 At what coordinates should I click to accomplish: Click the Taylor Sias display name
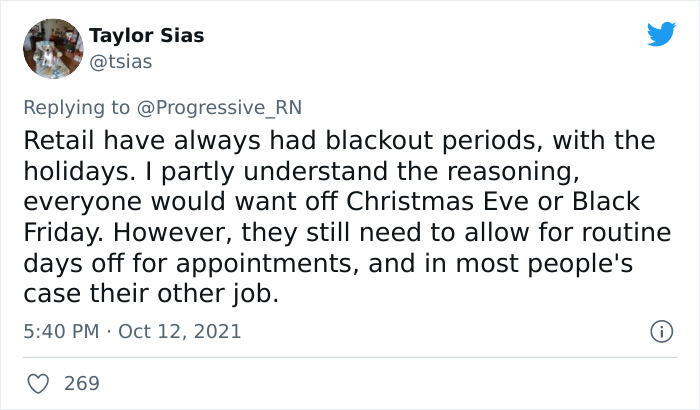(146, 35)
